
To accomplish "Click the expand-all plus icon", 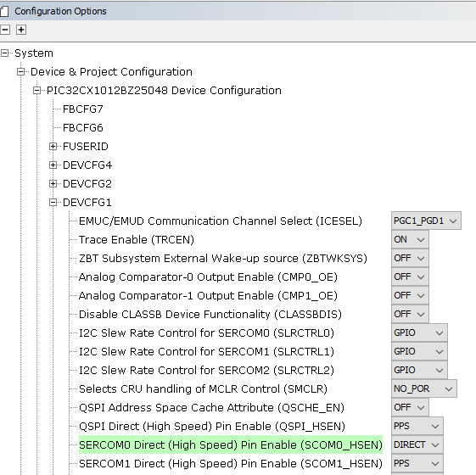I will coord(21,30).
